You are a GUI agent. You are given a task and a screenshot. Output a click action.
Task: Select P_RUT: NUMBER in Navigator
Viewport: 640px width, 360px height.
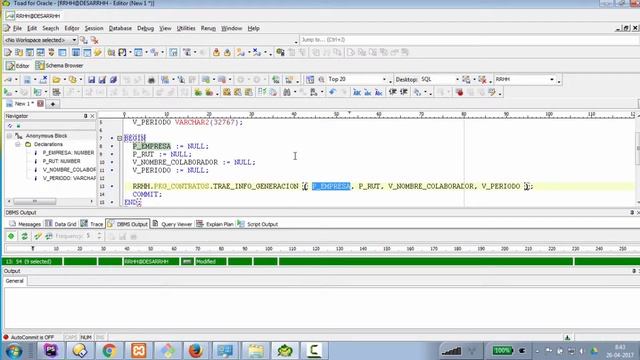(x=61, y=161)
